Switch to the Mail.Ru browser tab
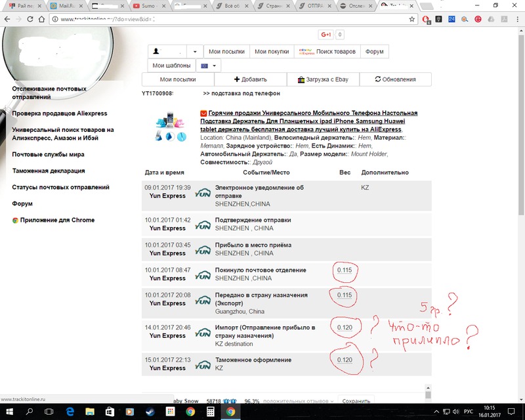This screenshot has width=525, height=420. click(x=66, y=5)
